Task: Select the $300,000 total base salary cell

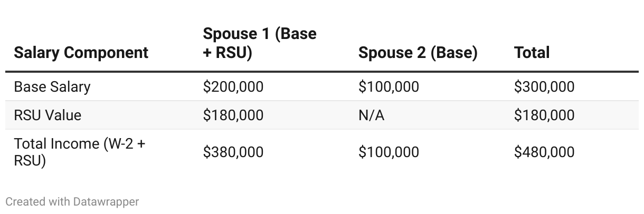Action: [x=544, y=86]
